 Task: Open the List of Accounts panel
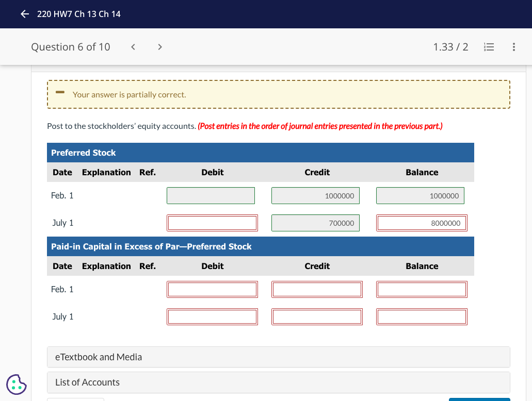pyautogui.click(x=279, y=382)
